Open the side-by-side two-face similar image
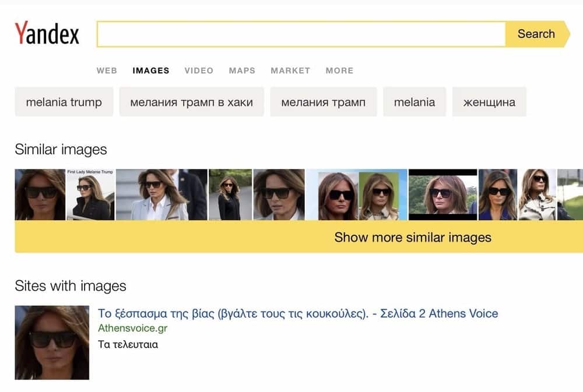 click(357, 195)
